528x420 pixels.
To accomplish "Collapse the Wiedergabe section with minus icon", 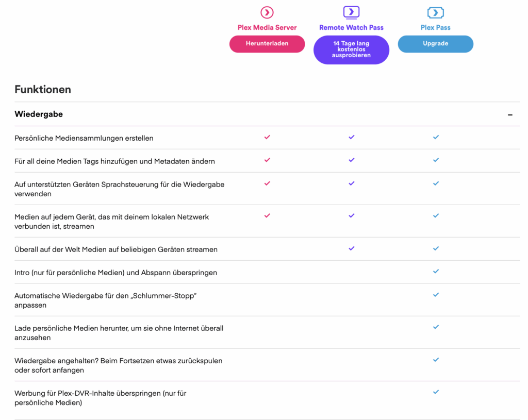I will point(510,115).
